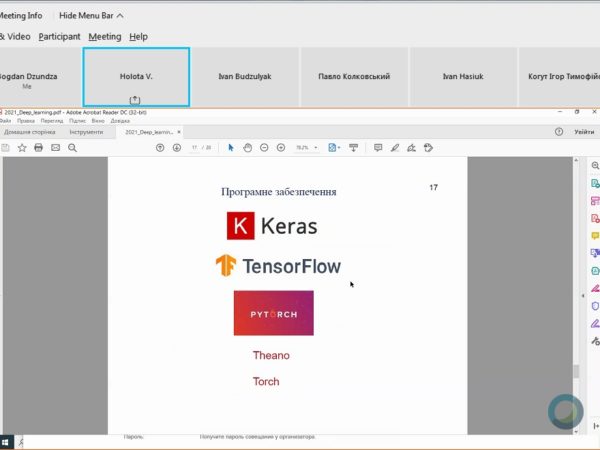600x450 pixels.
Task: Click the Print icon in Acrobat toolbar
Action: pyautogui.click(x=38, y=147)
